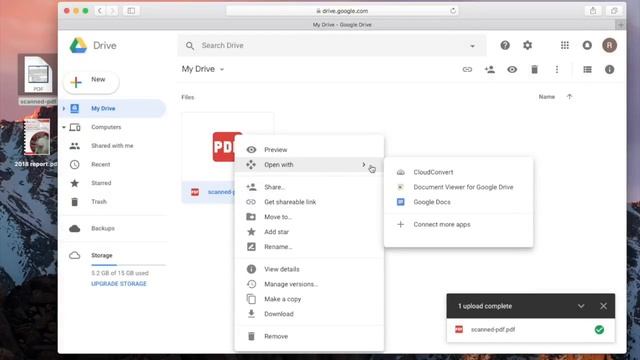Open Trash in the sidebar
The image size is (640, 360).
tap(99, 202)
